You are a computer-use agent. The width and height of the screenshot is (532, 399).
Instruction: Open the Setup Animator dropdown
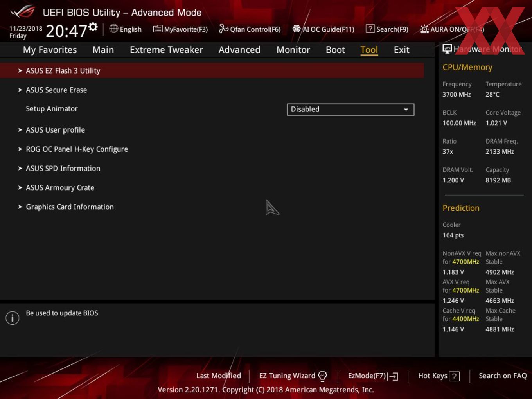[350, 110]
